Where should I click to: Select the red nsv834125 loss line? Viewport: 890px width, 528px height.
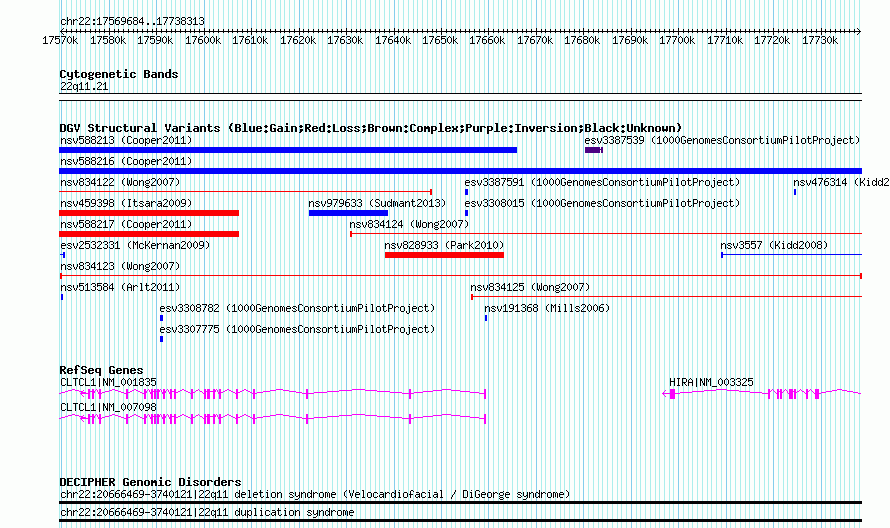pos(666,297)
